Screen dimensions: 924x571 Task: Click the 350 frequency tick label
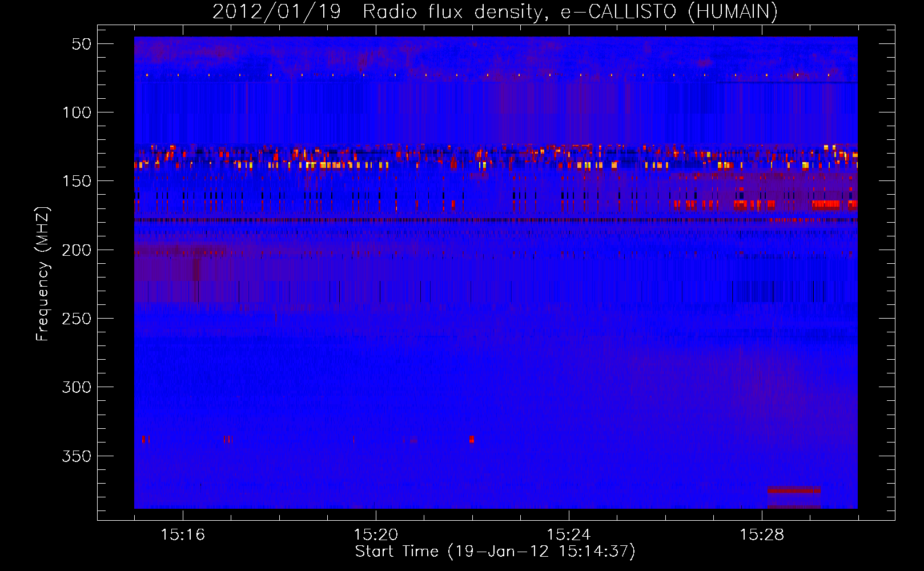point(77,456)
